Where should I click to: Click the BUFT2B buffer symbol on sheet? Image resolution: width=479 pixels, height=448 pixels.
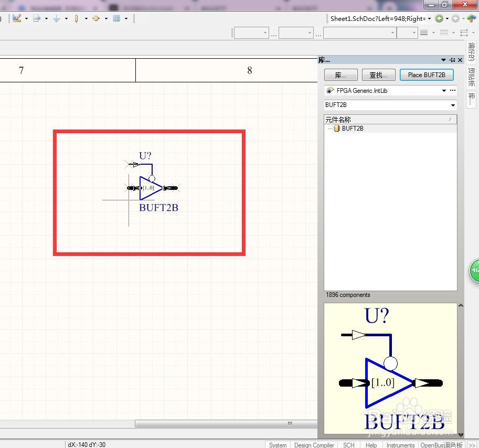tap(151, 188)
